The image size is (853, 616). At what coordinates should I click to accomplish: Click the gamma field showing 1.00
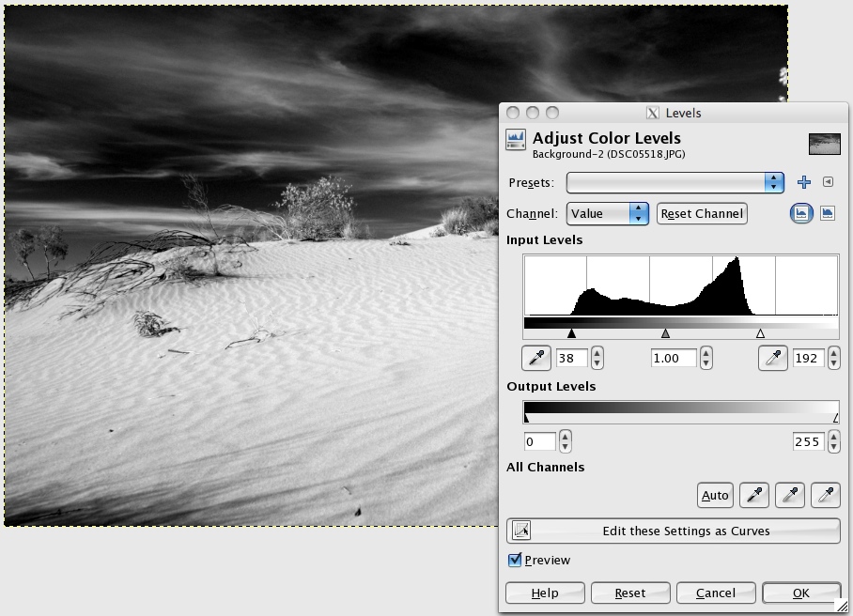674,359
